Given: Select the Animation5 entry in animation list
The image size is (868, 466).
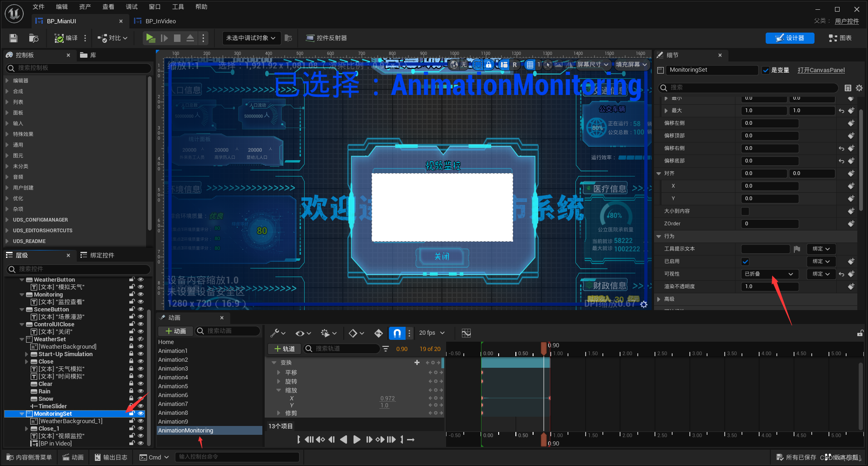Looking at the screenshot, I should coord(173,386).
